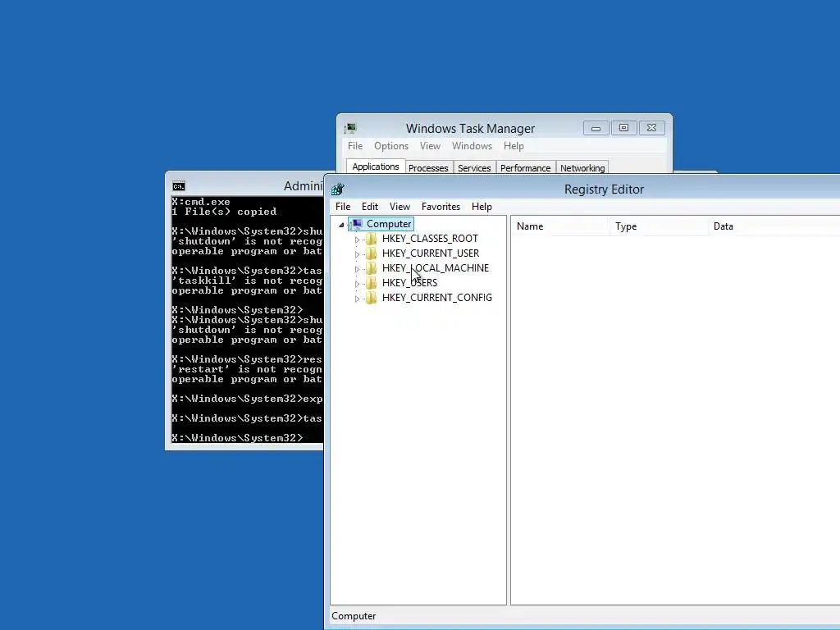Expand the HKEY_USERS key
This screenshot has height=630, width=840.
358,283
